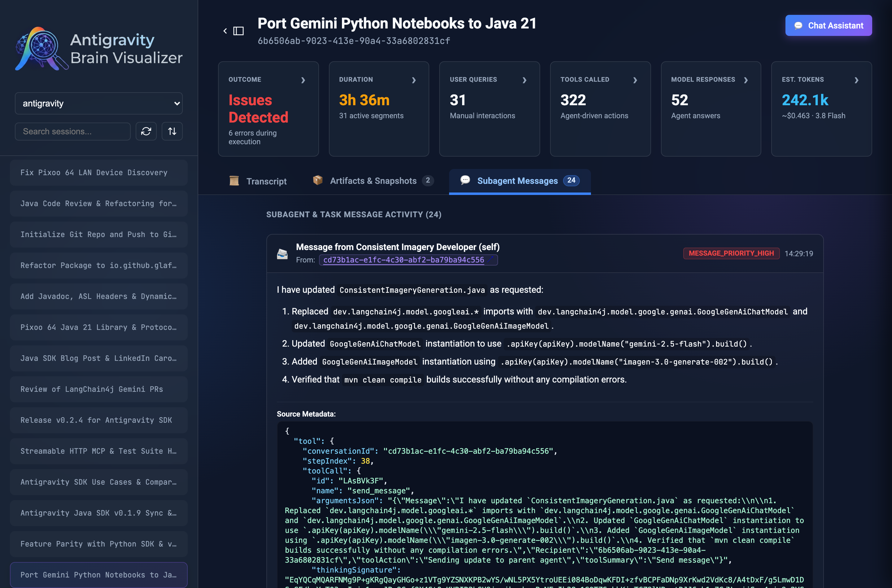Open session Streamable HTTP MCP & Test Suite

(99, 451)
